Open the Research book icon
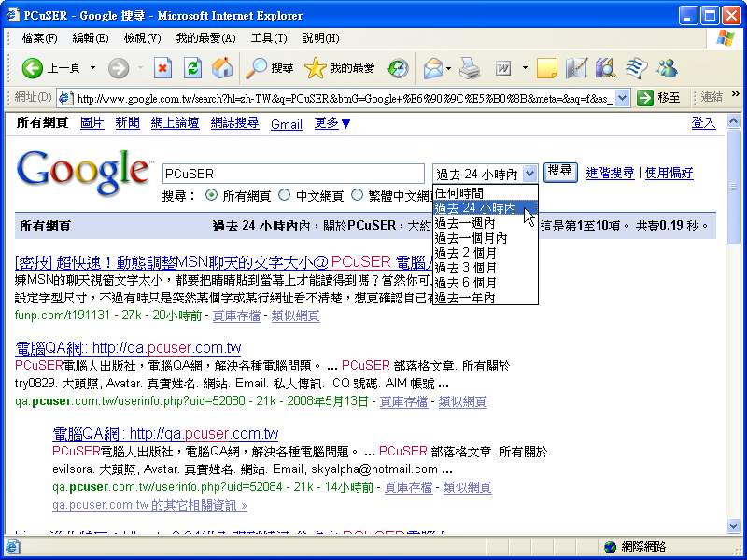 point(605,68)
